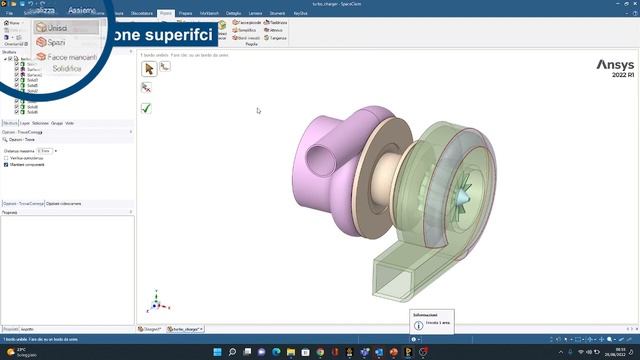Click the Exclude Problem tool guide icon

coord(146,87)
